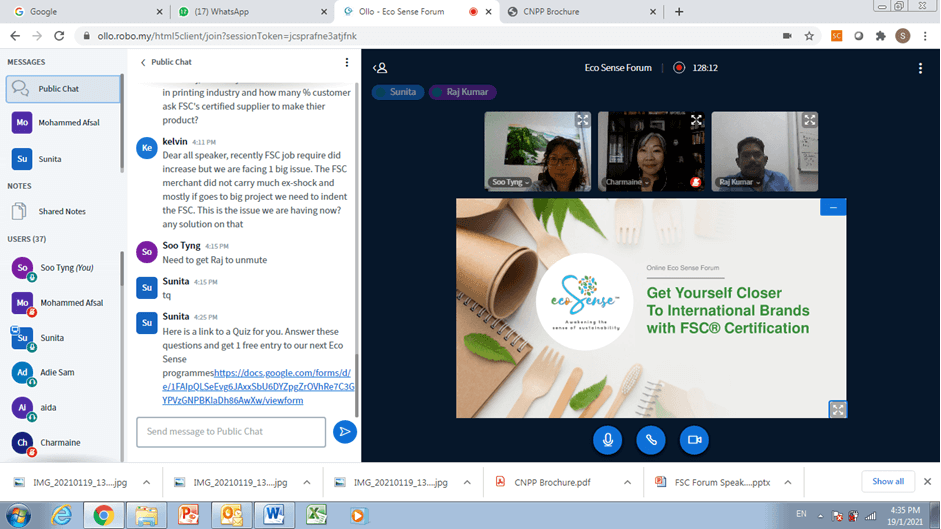Image resolution: width=941 pixels, height=529 pixels.
Task: Open chat options three-dot menu
Action: pos(347,62)
